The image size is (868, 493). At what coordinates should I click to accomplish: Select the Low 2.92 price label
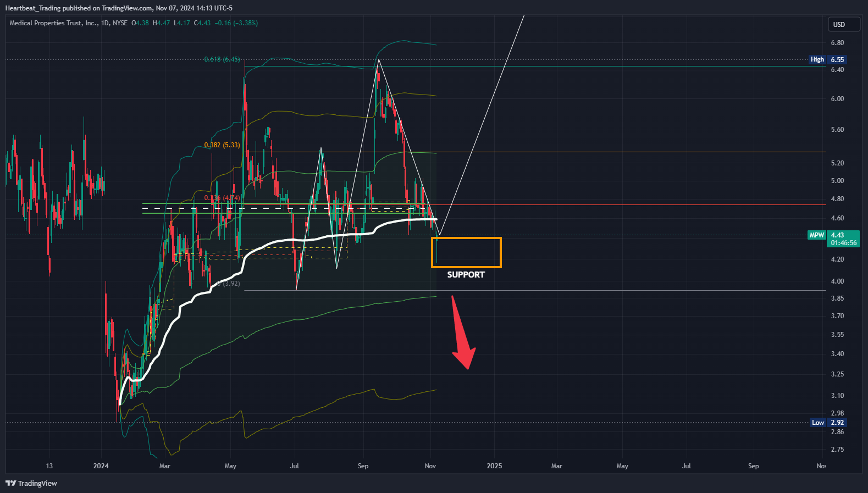pos(828,423)
